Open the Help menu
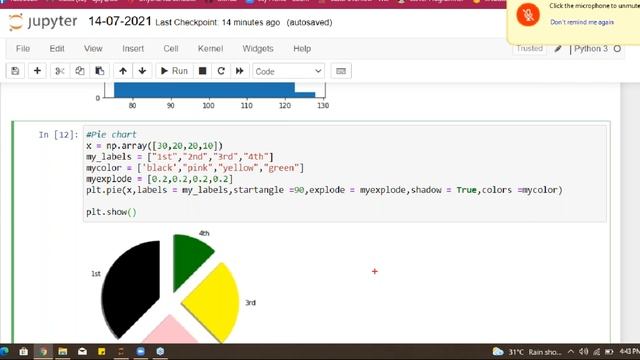The height and width of the screenshot is (360, 640). [302, 49]
